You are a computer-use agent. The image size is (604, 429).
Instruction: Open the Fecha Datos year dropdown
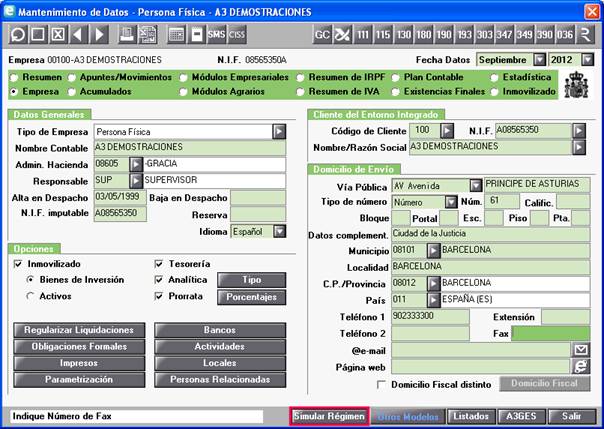587,60
